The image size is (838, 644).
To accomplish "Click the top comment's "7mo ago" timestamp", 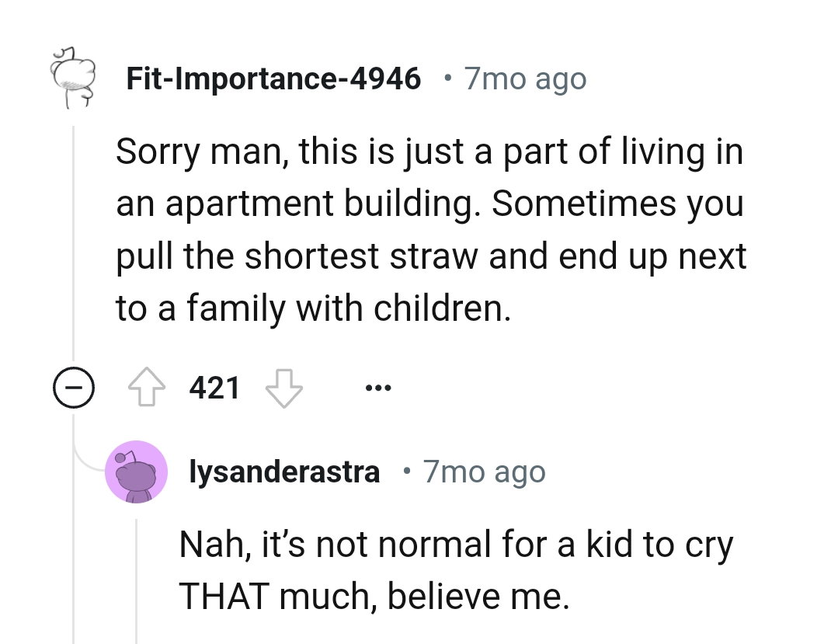I will click(525, 78).
